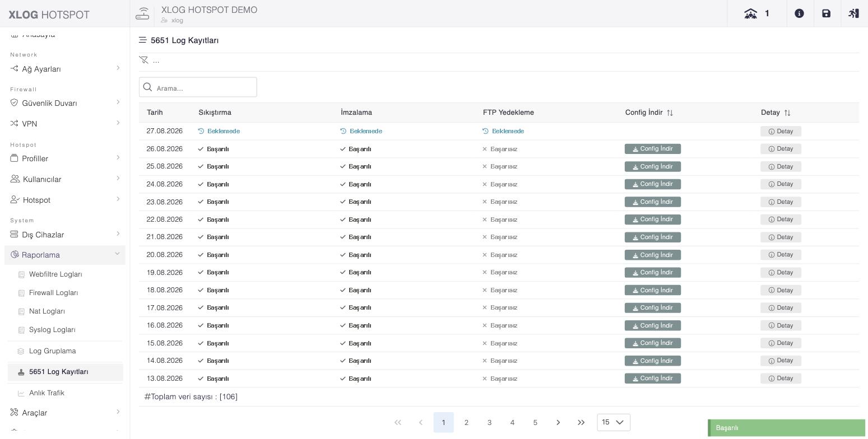Expand the Ağ Ayarları menu
The width and height of the screenshot is (868, 439).
point(65,69)
